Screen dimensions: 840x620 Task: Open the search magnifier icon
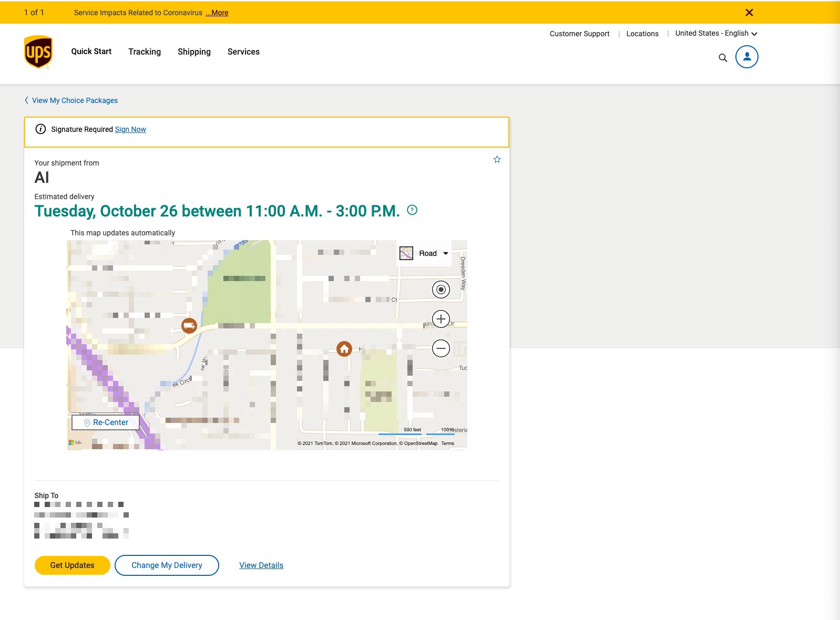(723, 58)
